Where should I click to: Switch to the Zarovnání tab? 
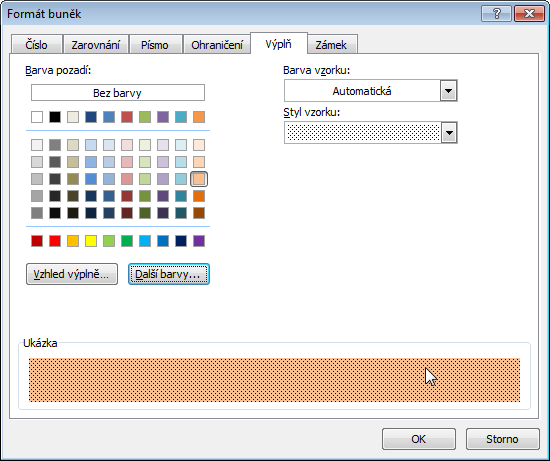click(95, 45)
